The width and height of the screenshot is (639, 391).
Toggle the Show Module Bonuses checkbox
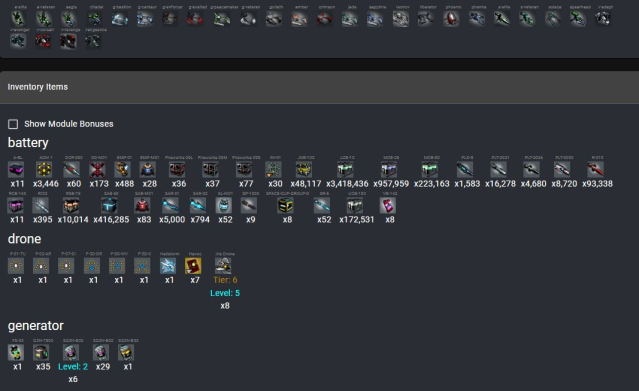click(x=13, y=124)
